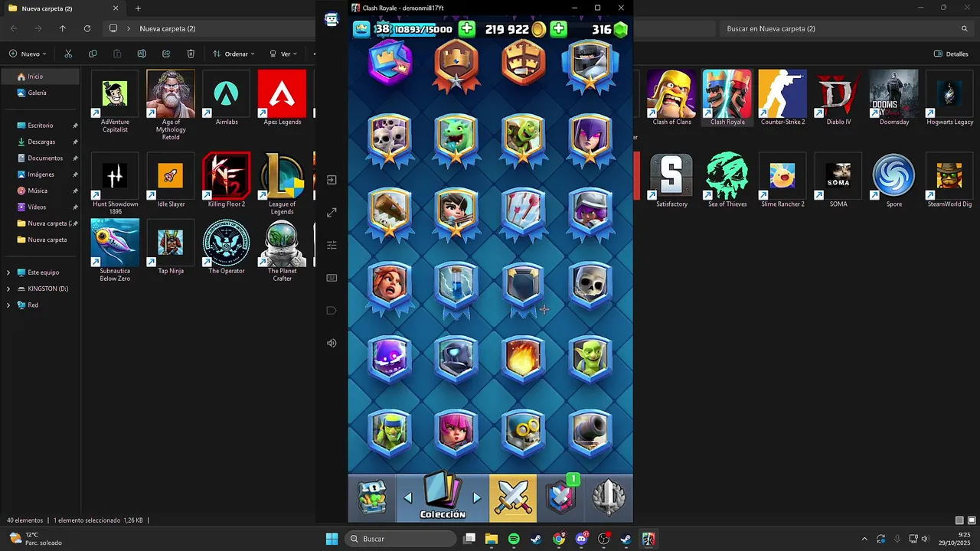Open the Baby Dragon mastery badge
Image resolution: width=980 pixels, height=551 pixels.
coord(456,141)
